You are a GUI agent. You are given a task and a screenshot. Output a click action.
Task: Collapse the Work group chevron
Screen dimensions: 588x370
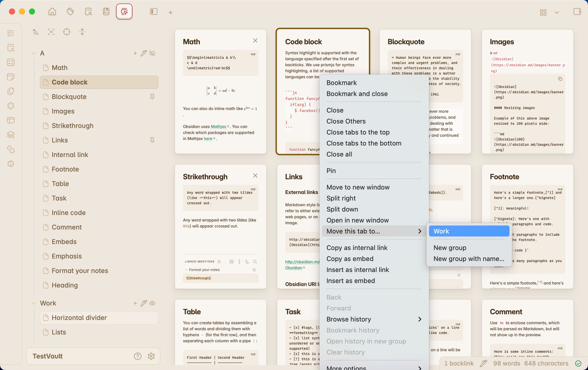click(34, 303)
